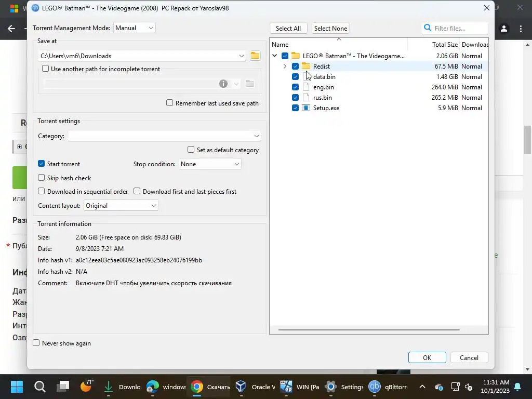Select the Setup.exe file row
Viewport: 532px width, 399px height.
pyautogui.click(x=379, y=108)
